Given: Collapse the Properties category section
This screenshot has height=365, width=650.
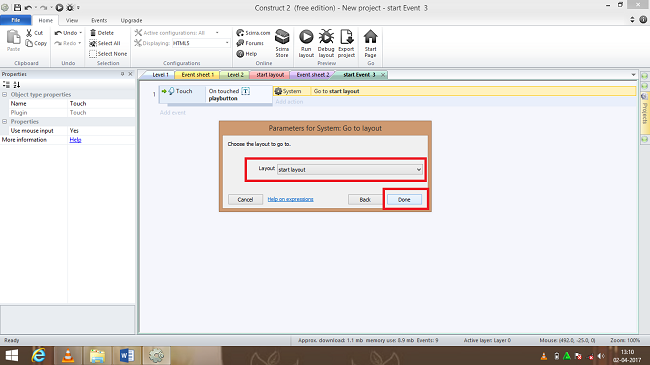Looking at the screenshot, I should coord(5,122).
